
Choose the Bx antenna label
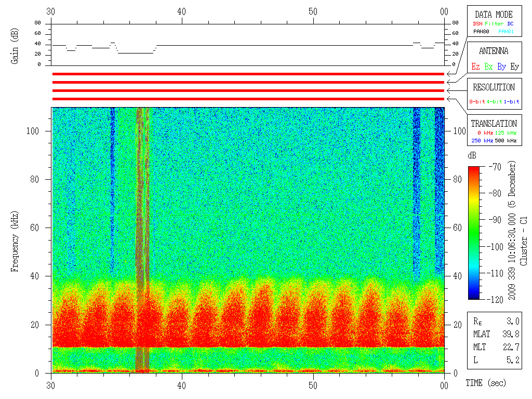pos(488,66)
